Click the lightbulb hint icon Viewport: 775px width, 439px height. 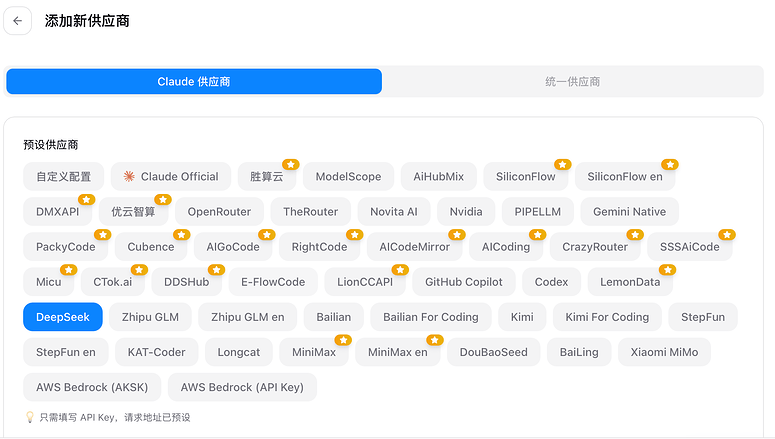tap(30, 417)
